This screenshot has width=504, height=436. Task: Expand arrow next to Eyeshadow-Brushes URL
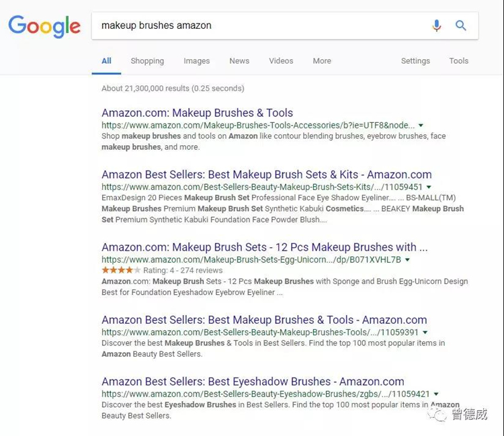(436, 394)
